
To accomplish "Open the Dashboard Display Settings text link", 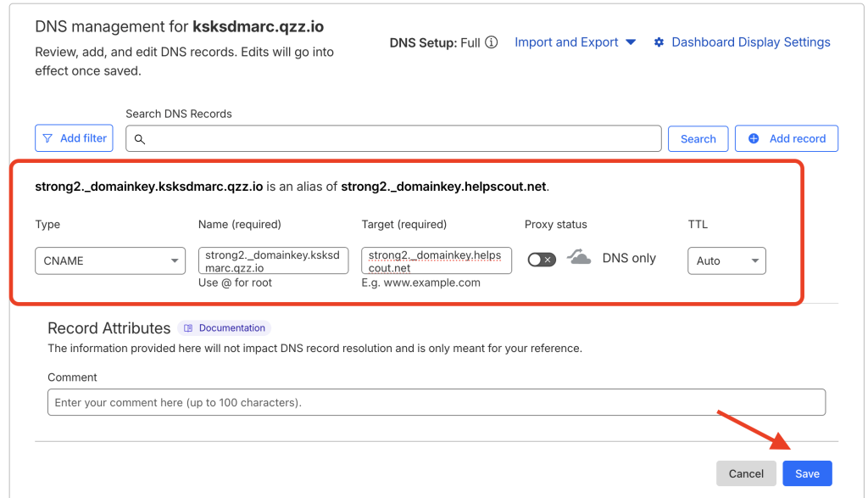I will point(750,42).
